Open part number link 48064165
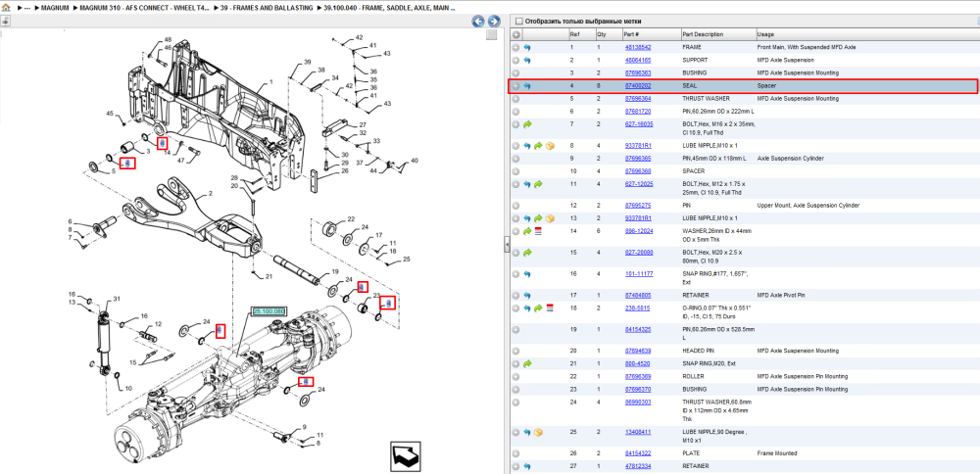The width and height of the screenshot is (980, 474). [x=638, y=61]
